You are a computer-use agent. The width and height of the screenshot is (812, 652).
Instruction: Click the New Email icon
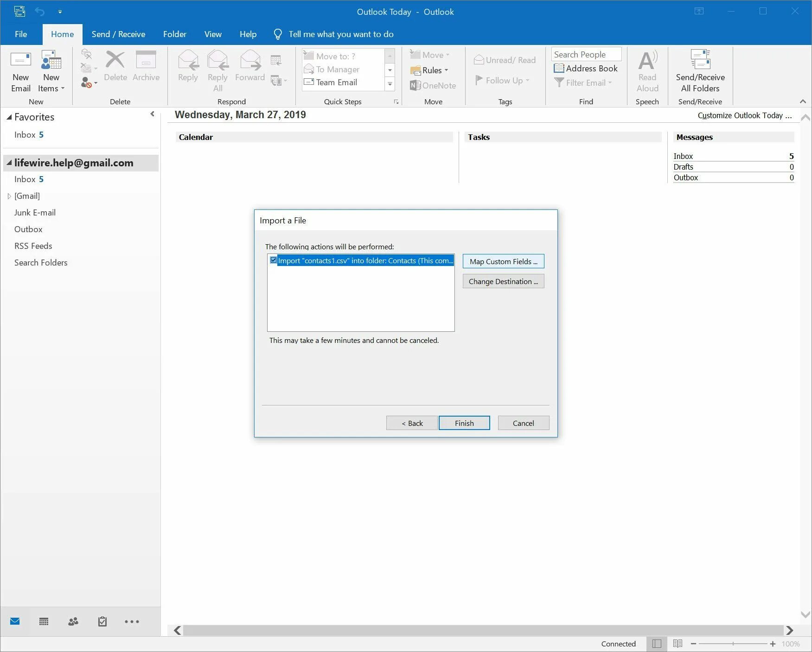point(21,71)
